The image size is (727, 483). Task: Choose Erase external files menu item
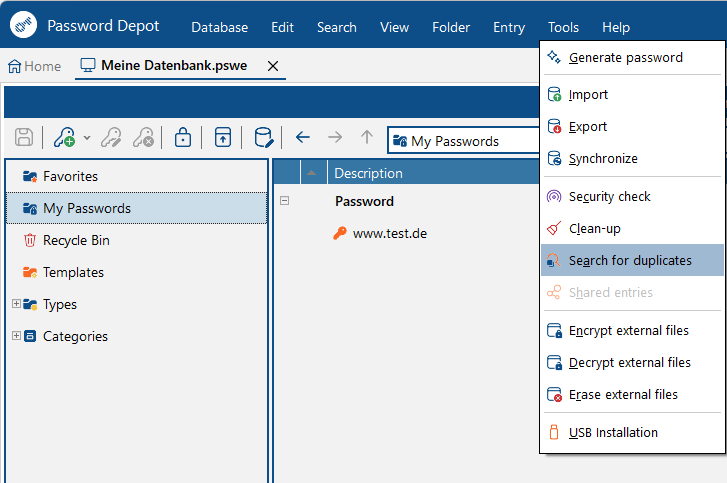click(632, 394)
